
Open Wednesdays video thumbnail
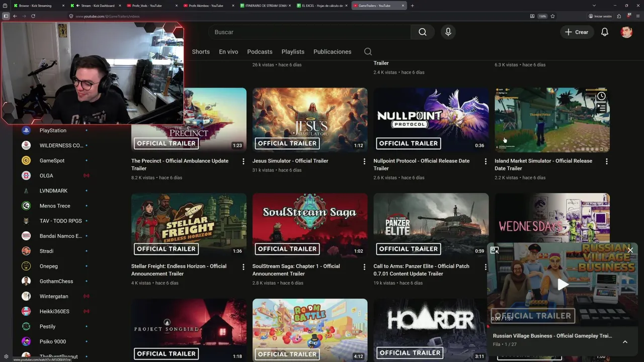point(552,218)
